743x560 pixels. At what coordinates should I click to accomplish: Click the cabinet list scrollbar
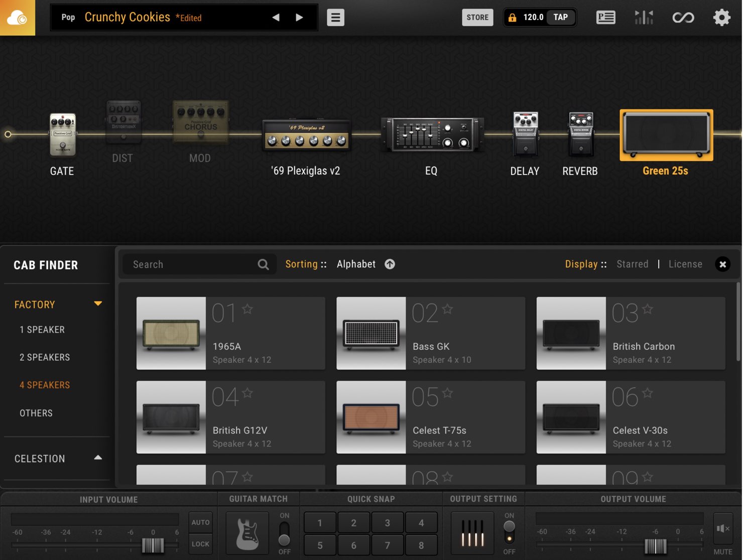tap(738, 321)
